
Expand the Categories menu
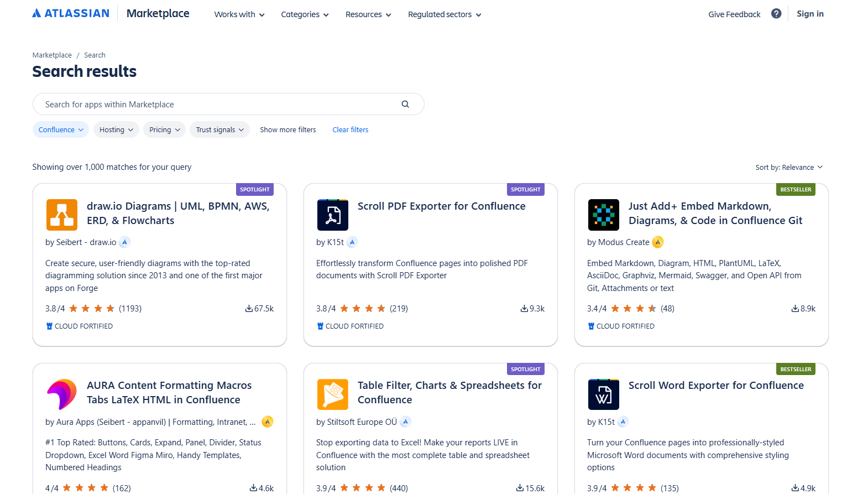pyautogui.click(x=305, y=14)
